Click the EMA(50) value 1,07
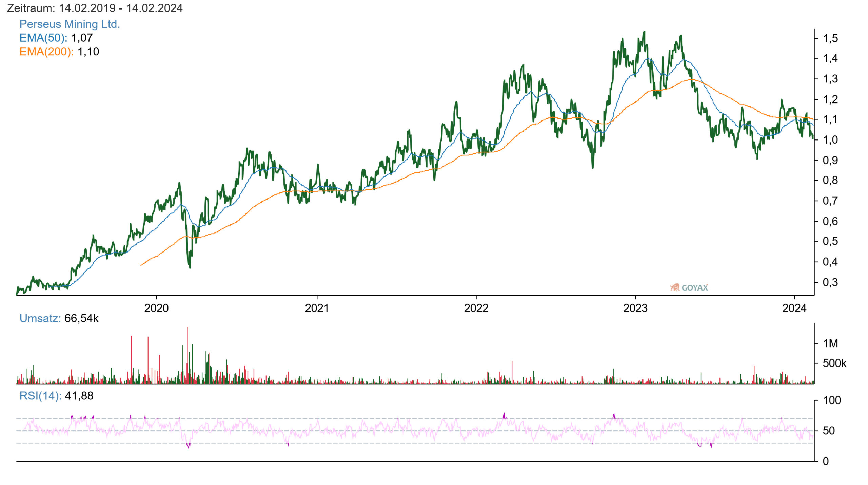This screenshot has height=485, width=868. pos(82,38)
